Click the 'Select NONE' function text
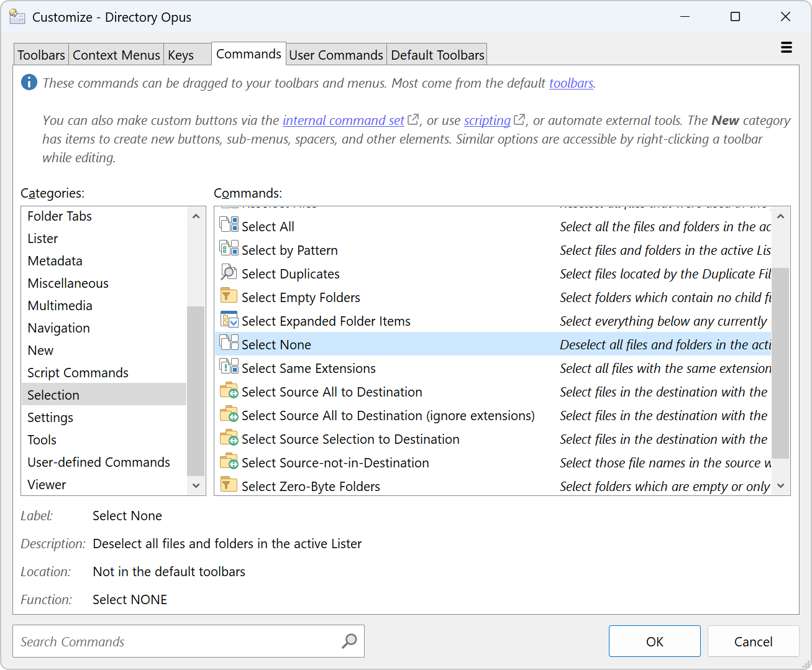Image resolution: width=812 pixels, height=670 pixels. (130, 600)
